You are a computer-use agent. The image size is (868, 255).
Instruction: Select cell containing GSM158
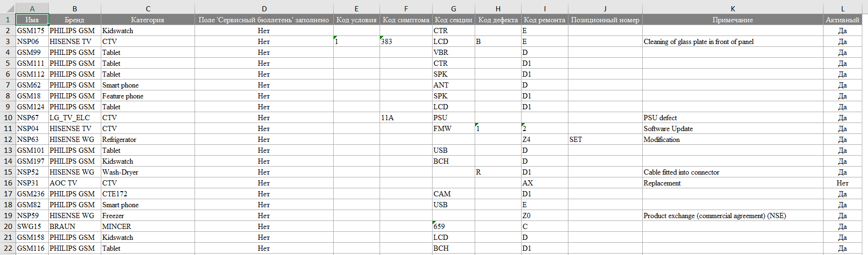[32, 237]
